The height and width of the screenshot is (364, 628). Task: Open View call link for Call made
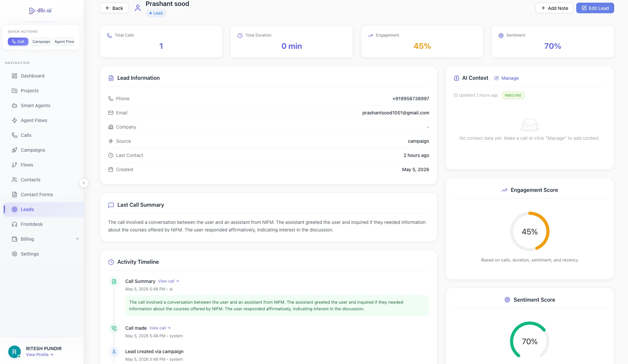click(x=160, y=328)
